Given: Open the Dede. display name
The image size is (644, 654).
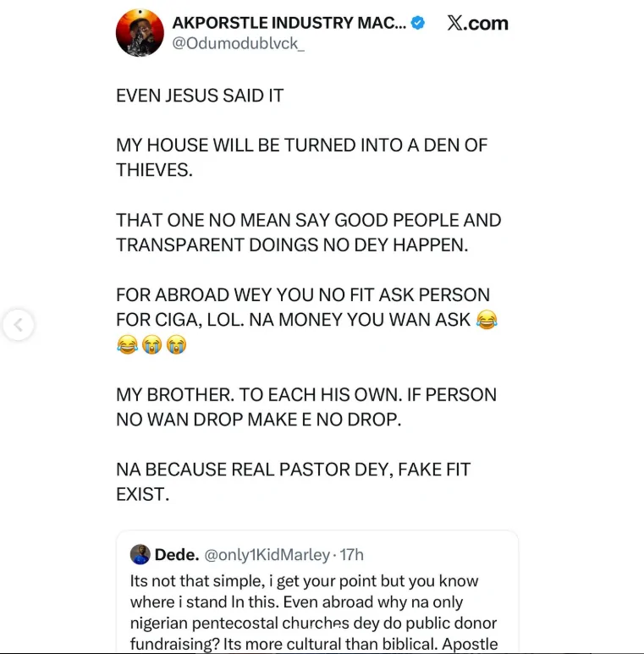Looking at the screenshot, I should 177,555.
